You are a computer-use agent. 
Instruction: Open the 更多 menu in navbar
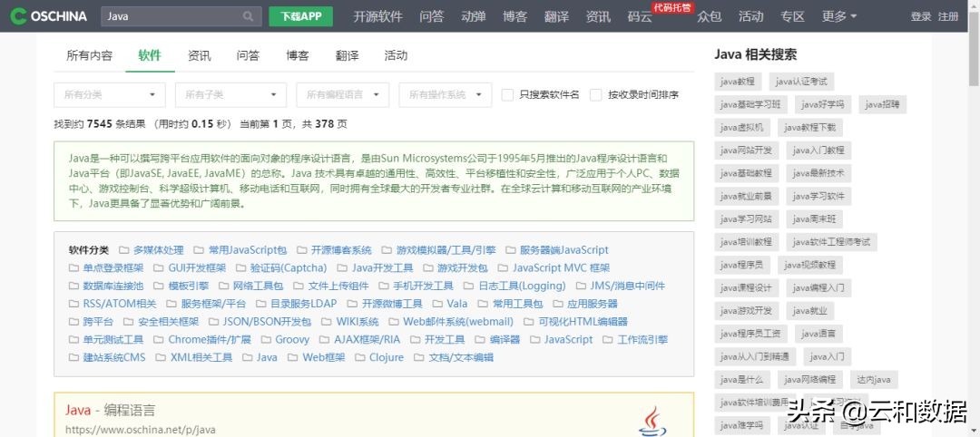[839, 16]
